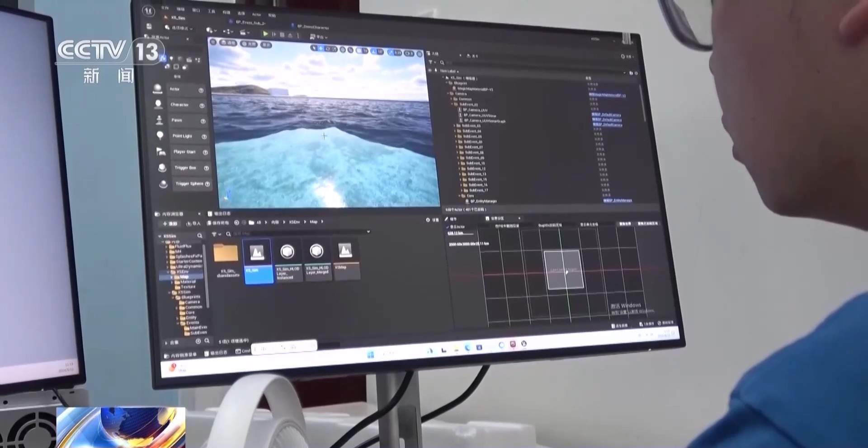Expand the SubEvent_10 folder in Outliner
This screenshot has width=868, height=448.
pyautogui.click(x=459, y=163)
